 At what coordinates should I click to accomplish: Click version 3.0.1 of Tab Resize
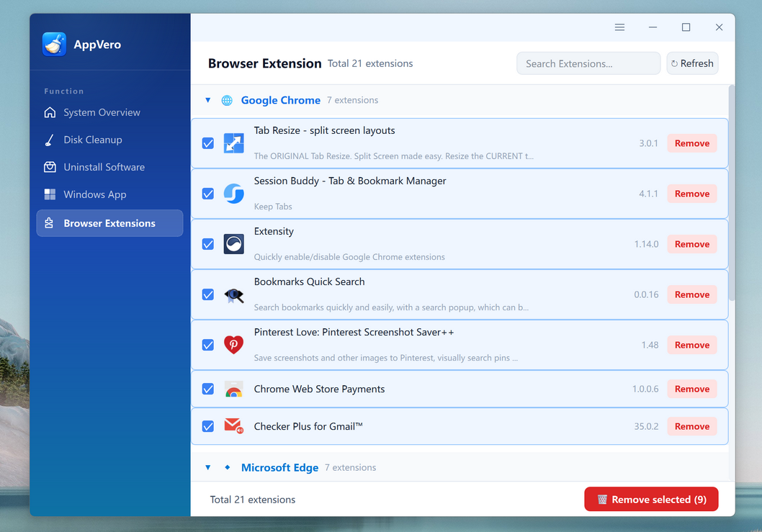point(648,143)
